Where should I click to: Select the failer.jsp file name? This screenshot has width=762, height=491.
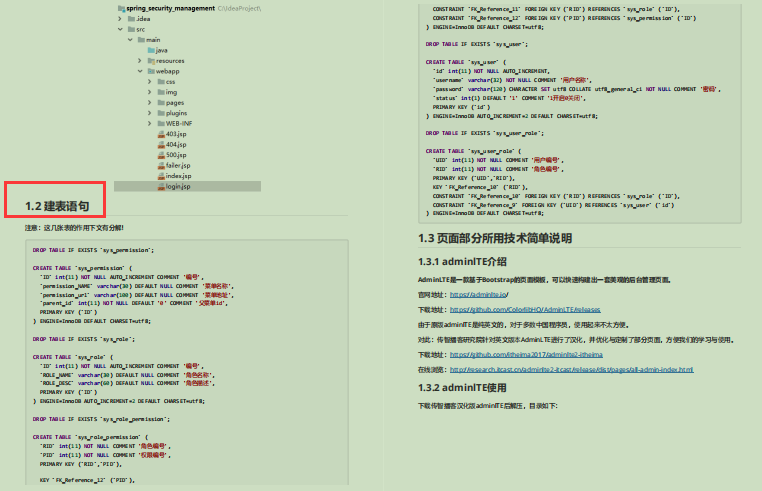click(178, 166)
